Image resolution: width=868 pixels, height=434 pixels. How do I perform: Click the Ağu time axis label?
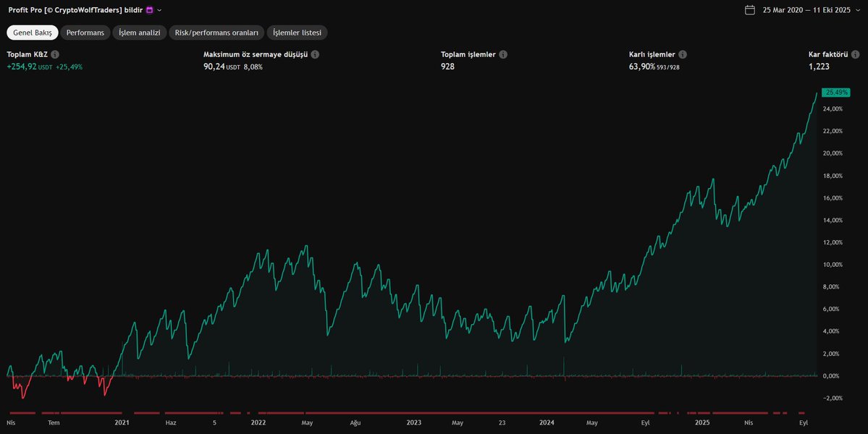[x=355, y=423]
